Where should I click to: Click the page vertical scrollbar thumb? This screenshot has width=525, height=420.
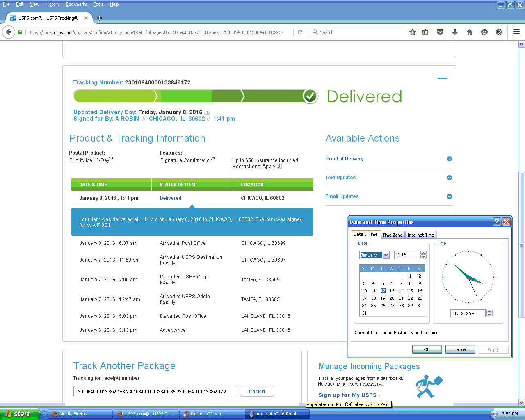pos(522,245)
